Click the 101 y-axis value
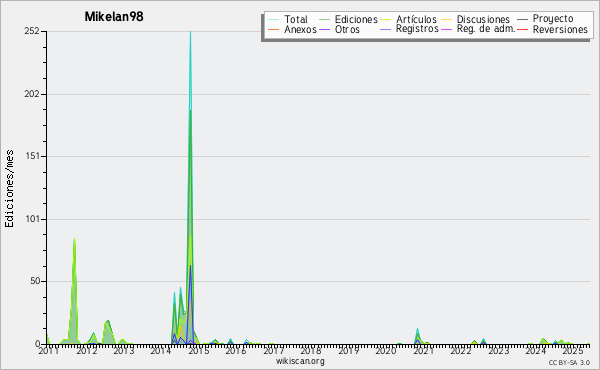Image resolution: width=600 pixels, height=370 pixels. coord(33,219)
